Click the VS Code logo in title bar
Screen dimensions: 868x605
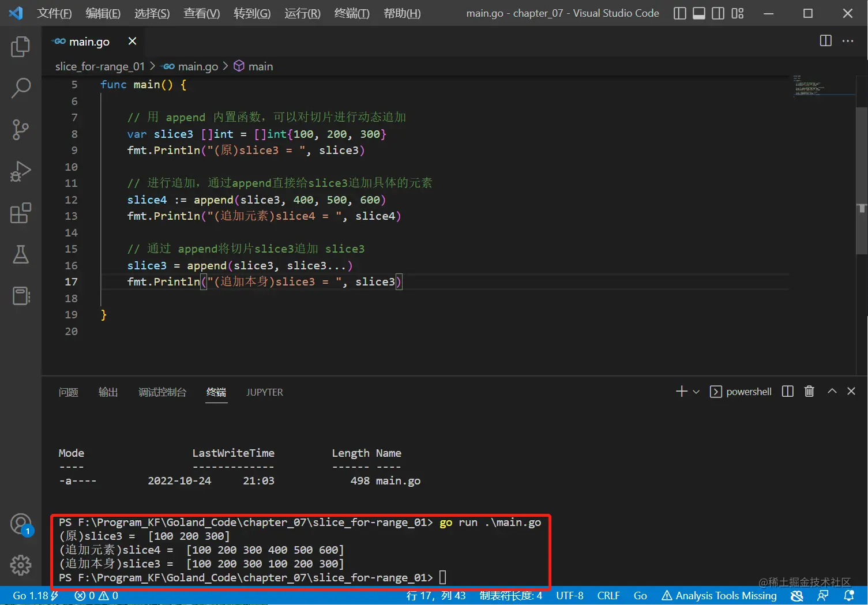click(16, 13)
